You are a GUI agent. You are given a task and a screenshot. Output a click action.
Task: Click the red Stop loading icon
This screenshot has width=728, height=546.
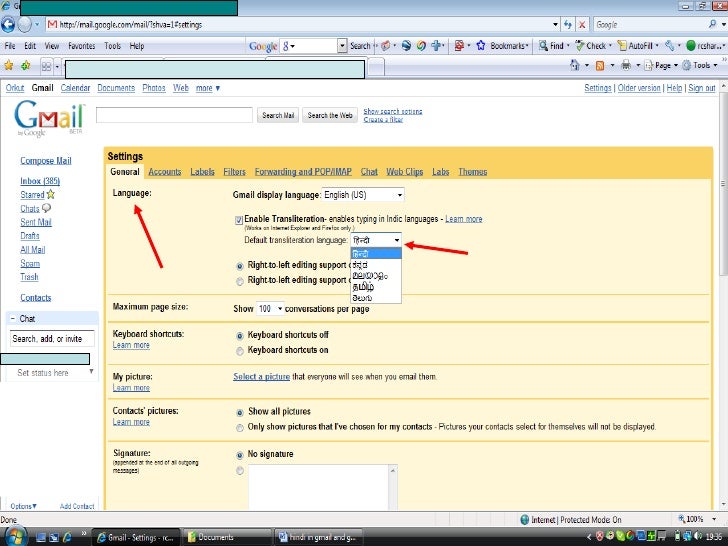582,25
